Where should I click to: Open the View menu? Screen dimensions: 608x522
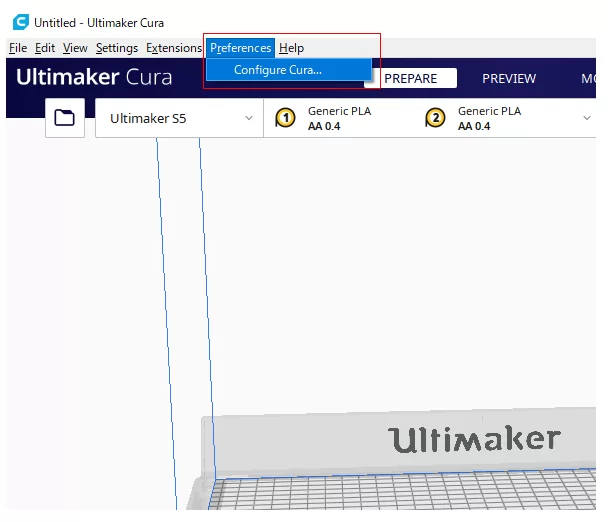tap(75, 48)
